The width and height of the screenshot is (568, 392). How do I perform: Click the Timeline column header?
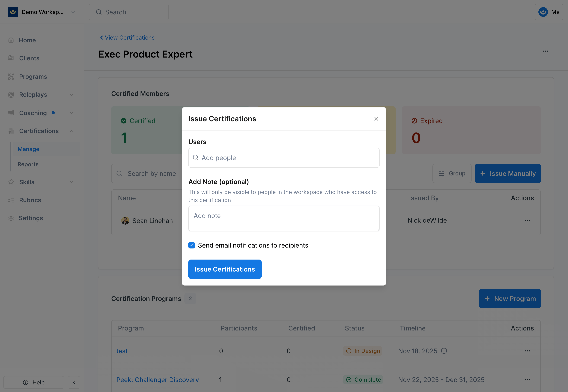tap(412, 328)
